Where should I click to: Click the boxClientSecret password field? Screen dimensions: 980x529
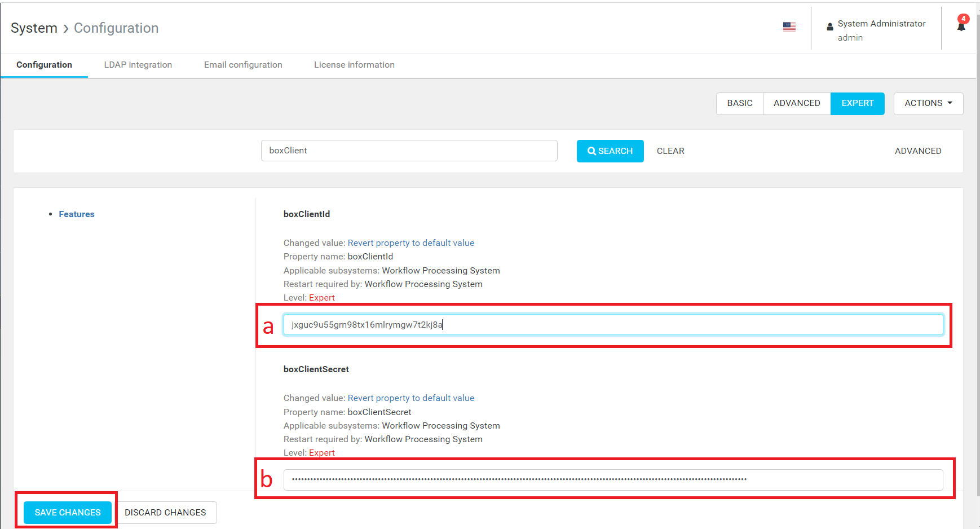613,480
